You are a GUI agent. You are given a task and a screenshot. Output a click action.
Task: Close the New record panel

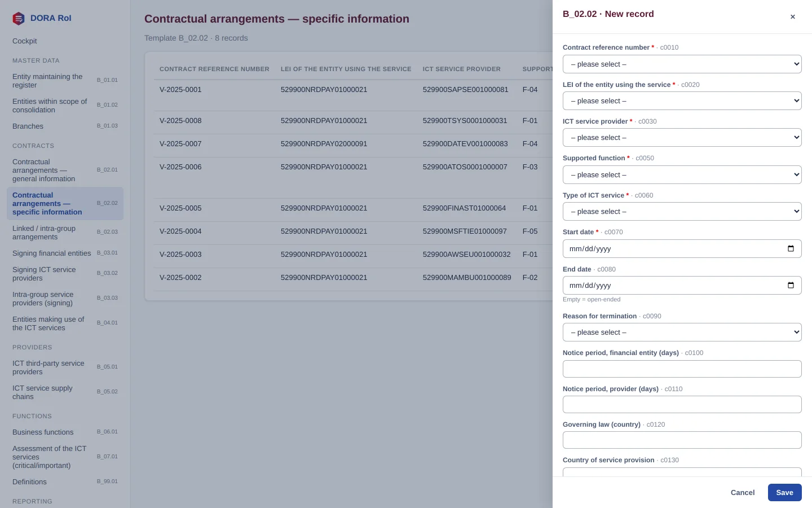[x=793, y=17]
